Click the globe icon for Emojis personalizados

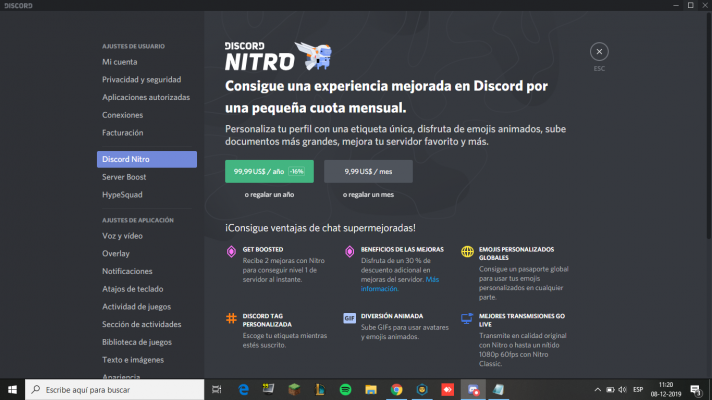(x=467, y=251)
